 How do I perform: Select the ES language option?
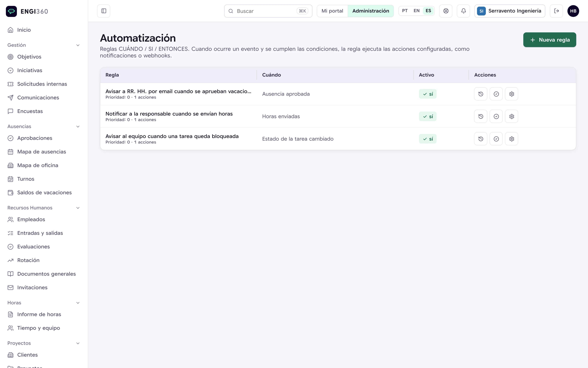[428, 11]
